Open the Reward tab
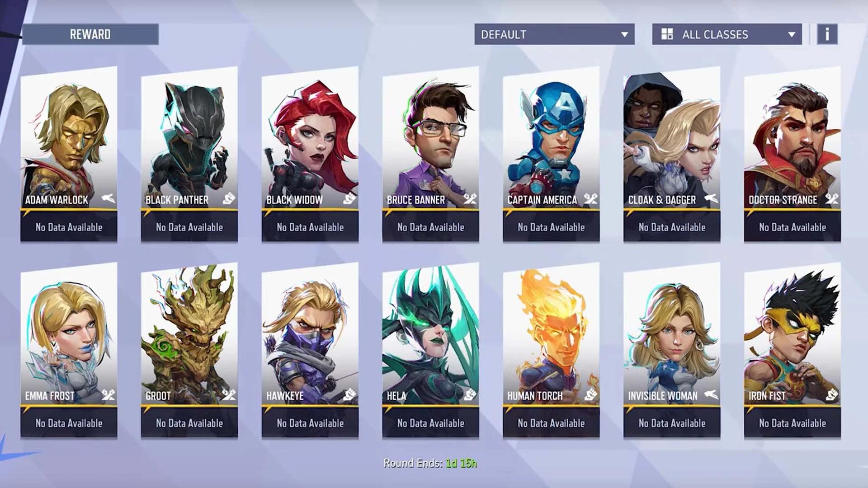Image resolution: width=868 pixels, height=488 pixels. coord(90,34)
